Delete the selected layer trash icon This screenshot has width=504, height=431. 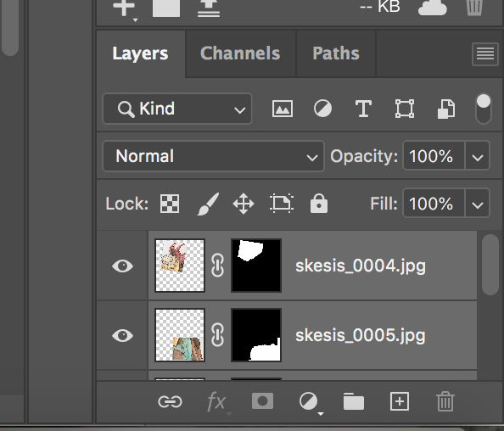point(445,401)
